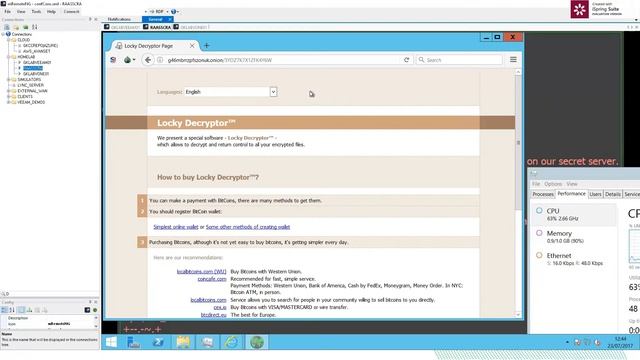Open the btcdirect.eu link

click(213, 315)
